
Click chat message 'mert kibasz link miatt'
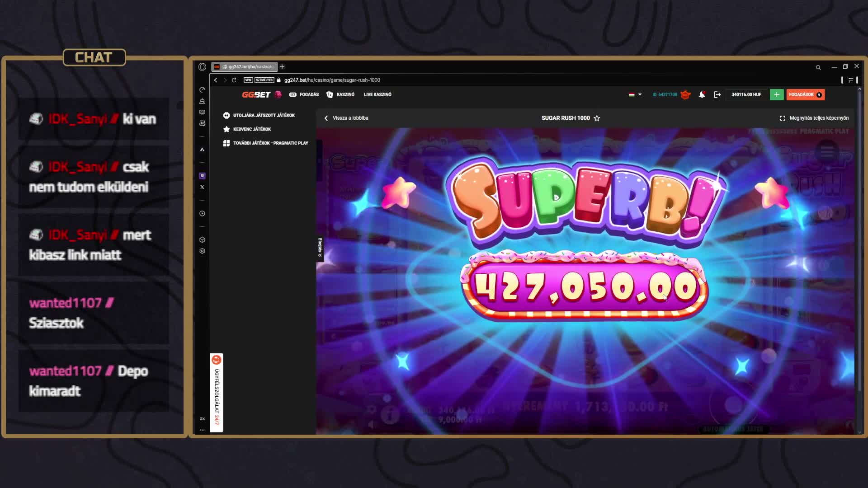(x=94, y=244)
